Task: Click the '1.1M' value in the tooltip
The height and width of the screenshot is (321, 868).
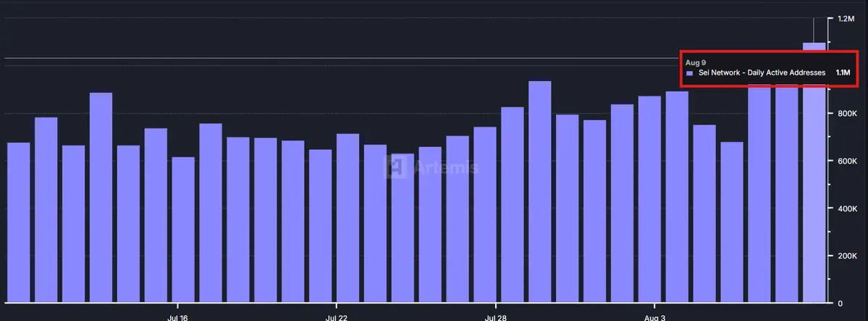Action: tap(843, 72)
